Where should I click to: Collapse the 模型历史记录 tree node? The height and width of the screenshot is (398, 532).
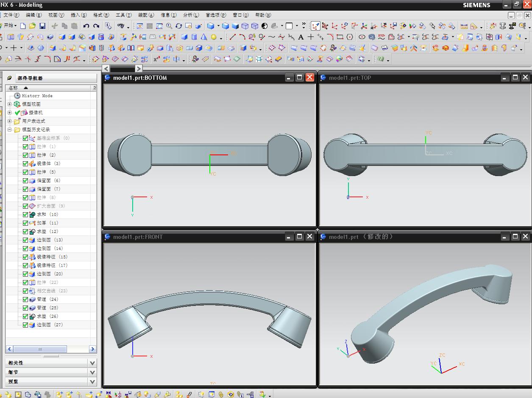tap(10, 129)
